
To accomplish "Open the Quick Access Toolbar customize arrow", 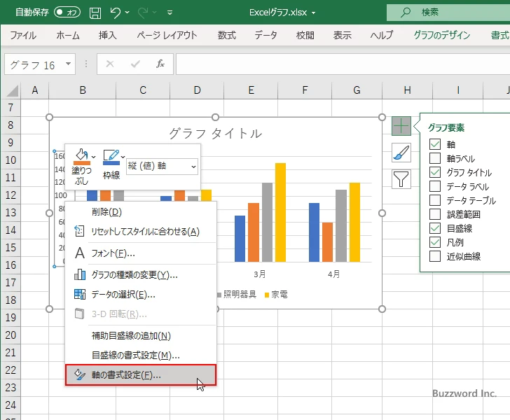I will tap(170, 13).
